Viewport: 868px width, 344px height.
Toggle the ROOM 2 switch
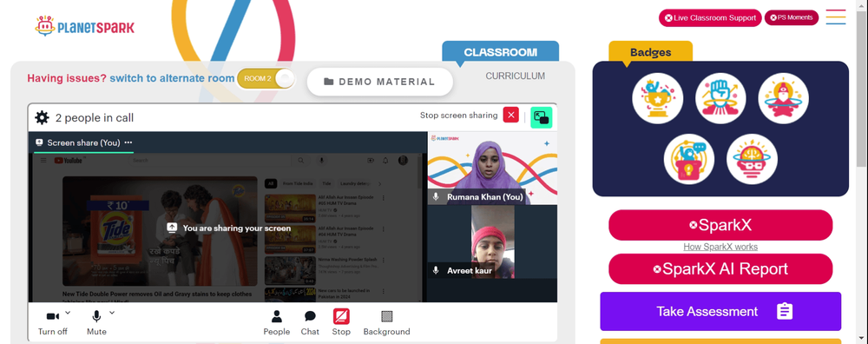[266, 79]
